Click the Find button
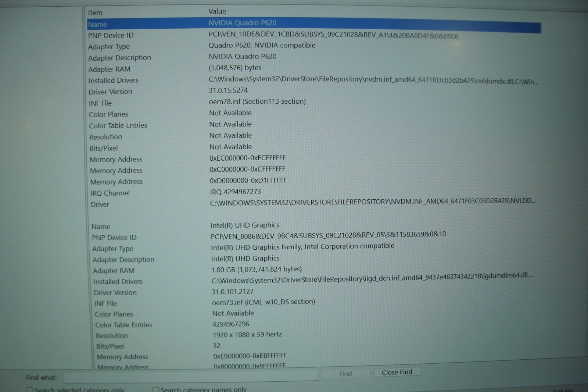The image size is (588, 392). tap(345, 374)
